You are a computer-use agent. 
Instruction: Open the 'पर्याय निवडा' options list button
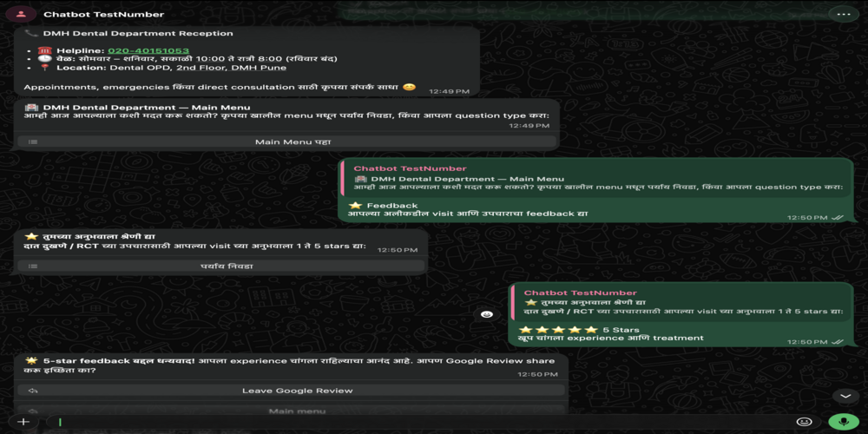click(220, 266)
